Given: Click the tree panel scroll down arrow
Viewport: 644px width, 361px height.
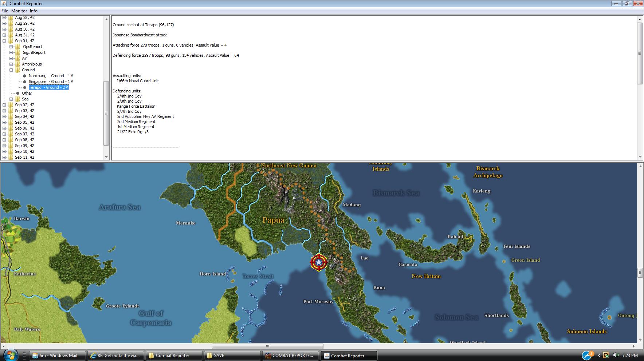Looking at the screenshot, I should tap(106, 157).
